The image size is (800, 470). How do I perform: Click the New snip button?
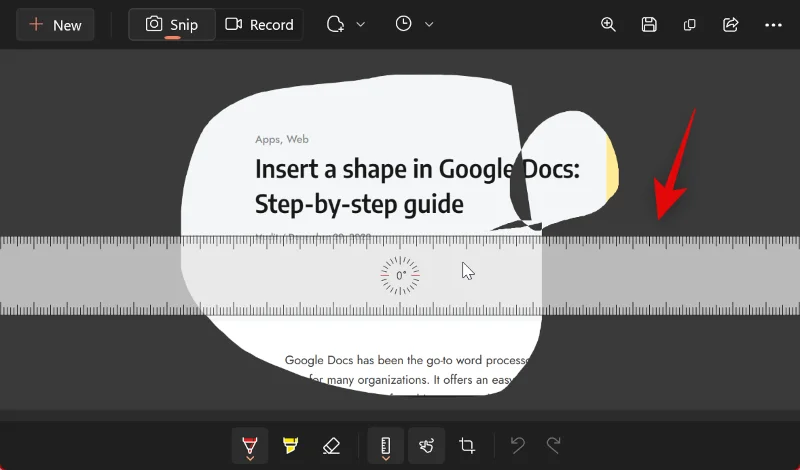point(55,25)
